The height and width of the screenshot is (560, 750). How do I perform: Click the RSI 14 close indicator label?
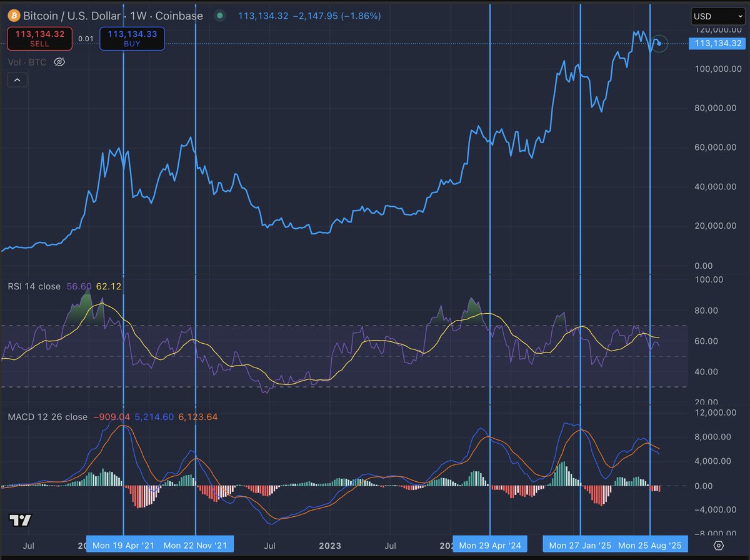(x=34, y=286)
